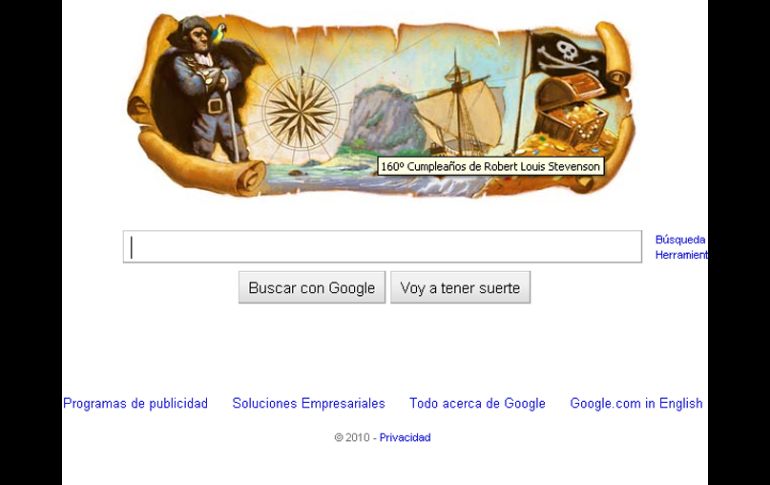The width and height of the screenshot is (770, 485).
Task: Open the Programas de publicidad link
Action: pyautogui.click(x=136, y=404)
